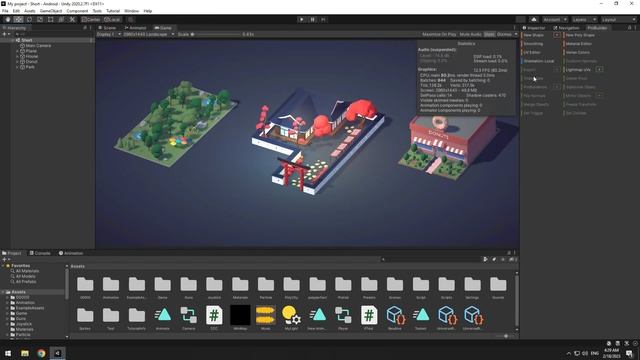
Task: Open the GameObject menu
Action: pyautogui.click(x=51, y=11)
